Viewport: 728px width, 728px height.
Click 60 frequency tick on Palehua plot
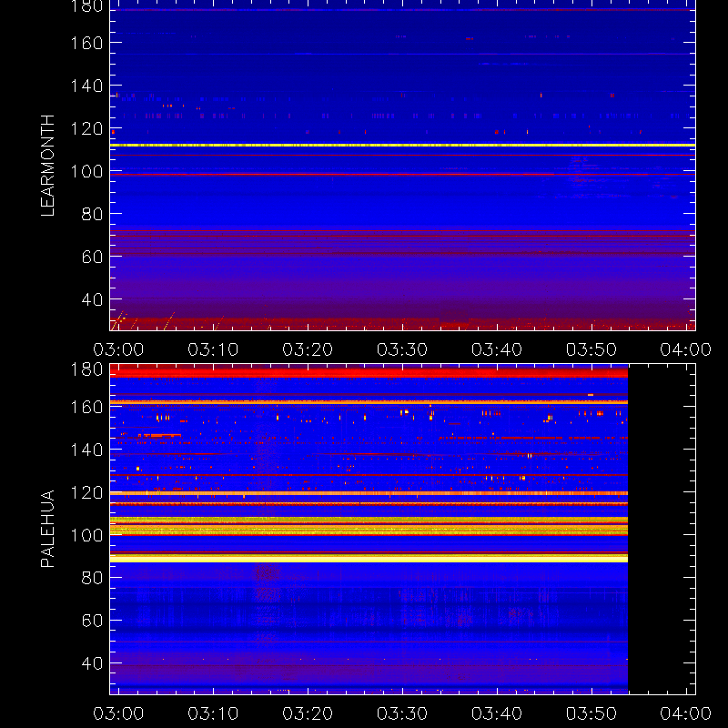tap(93, 621)
